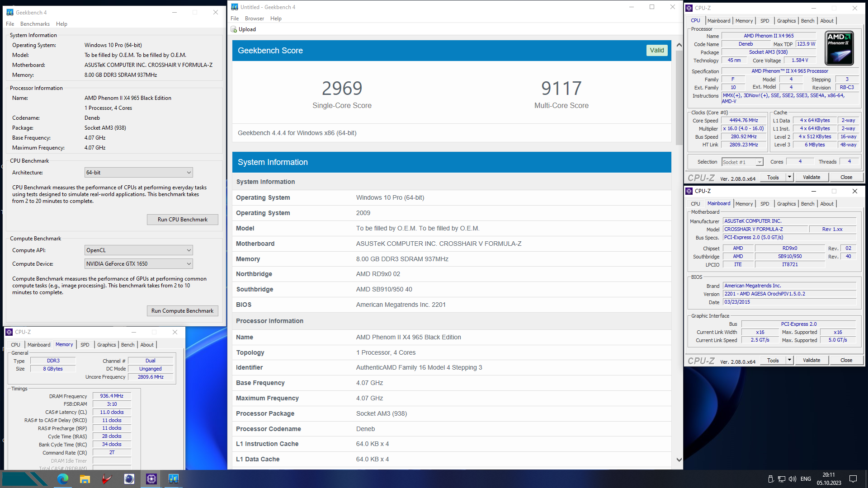Image resolution: width=868 pixels, height=488 pixels.
Task: Click the Command Rate 2T value
Action: coord(112,453)
